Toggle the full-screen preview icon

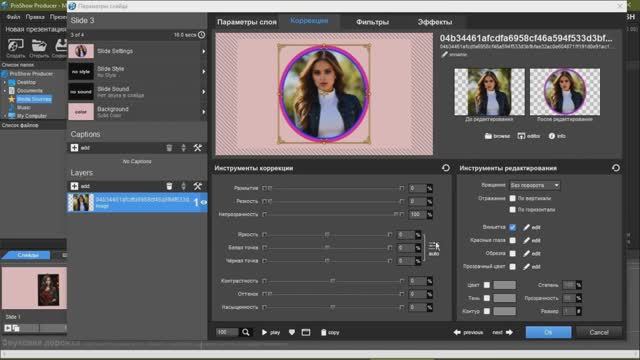coord(306,332)
